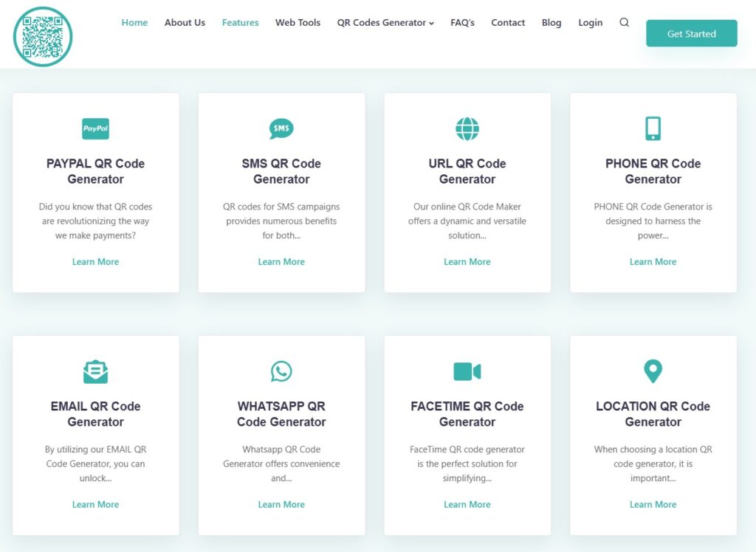Click text 'When choosing a location QR'
The width and height of the screenshot is (756, 552).
pyautogui.click(x=653, y=449)
